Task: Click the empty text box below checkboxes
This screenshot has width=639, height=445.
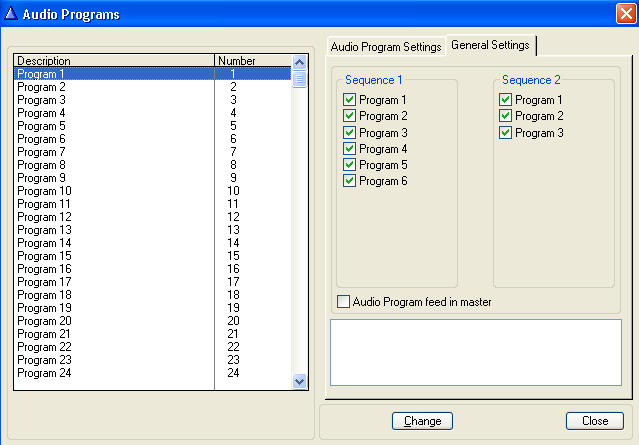Action: (x=475, y=352)
